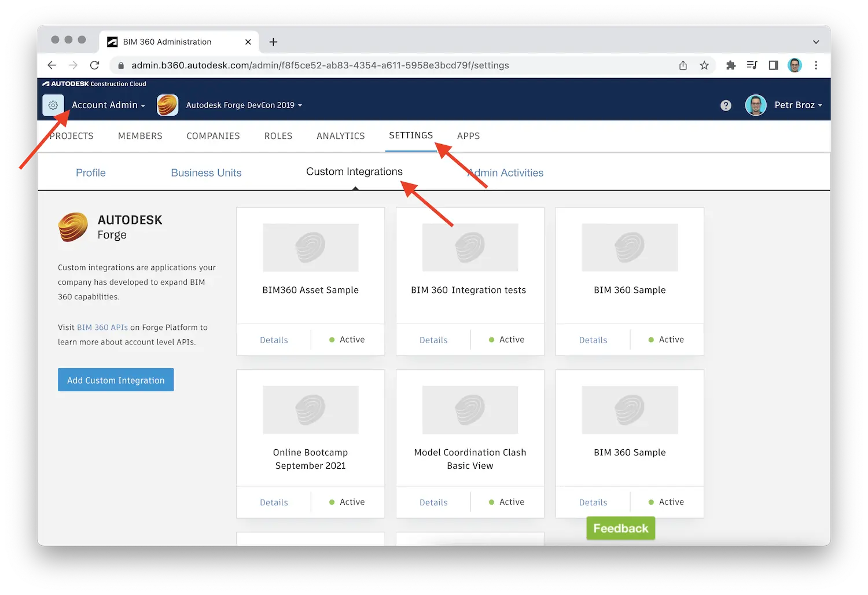Click Model Coordination Clash Basic View title
The width and height of the screenshot is (868, 595).
[x=470, y=459]
